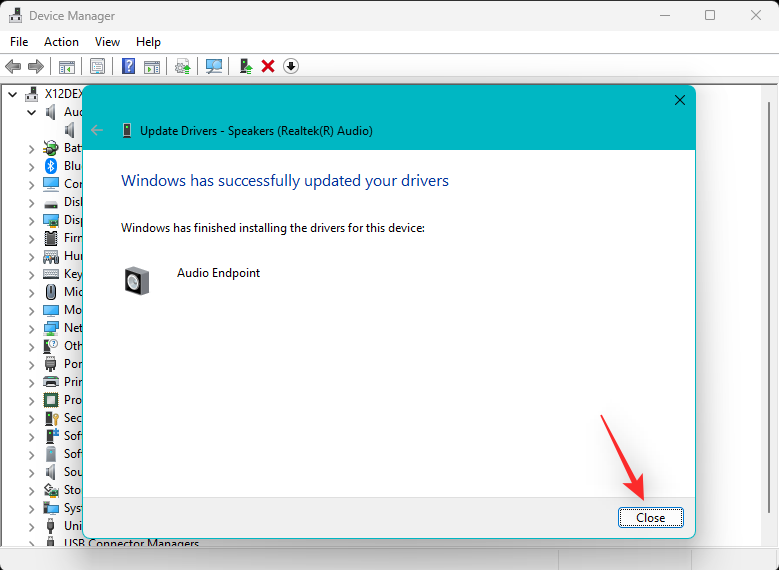
Task: Collapse the Audio inputs and outputs node
Action: tap(31, 112)
